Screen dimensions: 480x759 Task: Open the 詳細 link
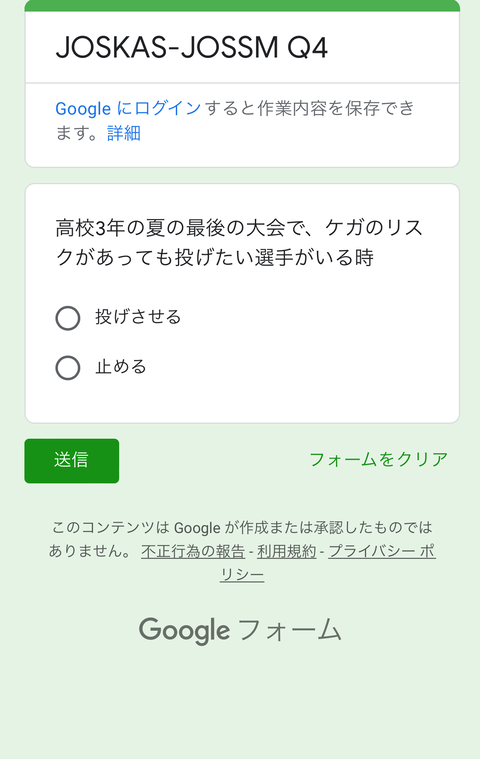(x=124, y=133)
